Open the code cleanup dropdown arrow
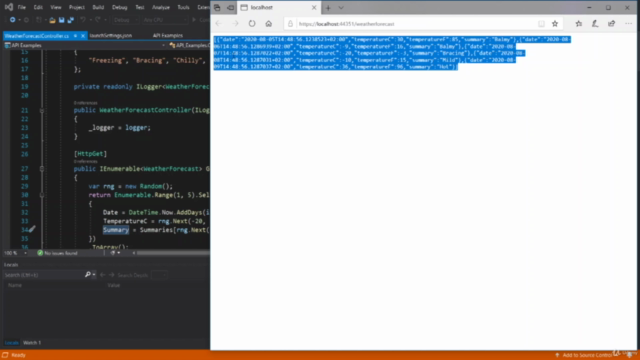This screenshot has height=360, width=640. click(x=119, y=253)
